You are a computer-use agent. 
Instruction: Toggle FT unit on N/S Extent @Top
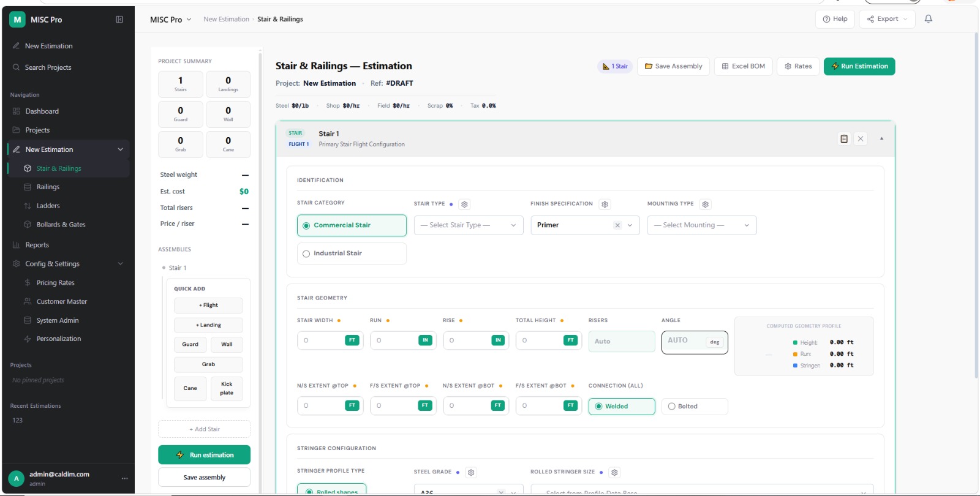pos(352,405)
